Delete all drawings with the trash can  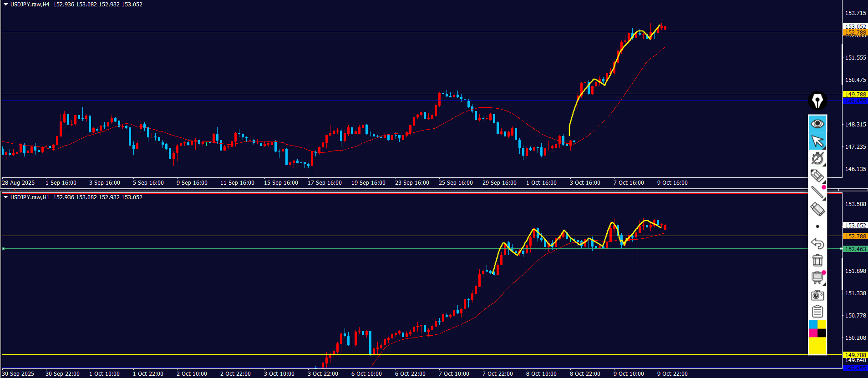817,260
